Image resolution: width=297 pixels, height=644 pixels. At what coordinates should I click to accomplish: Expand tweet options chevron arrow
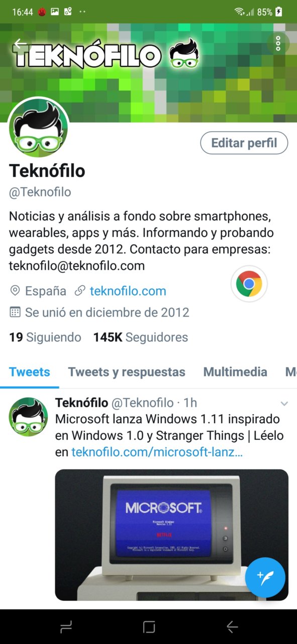click(284, 404)
